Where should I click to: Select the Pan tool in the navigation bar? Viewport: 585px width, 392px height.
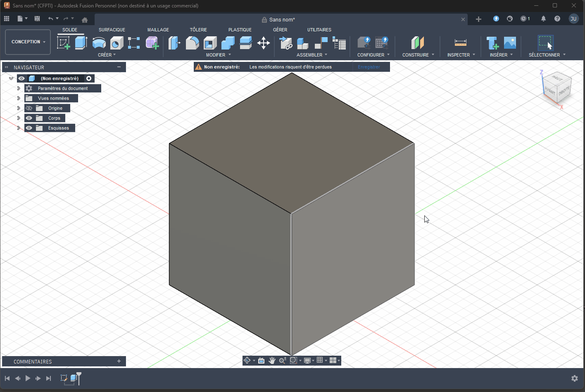(x=272, y=360)
